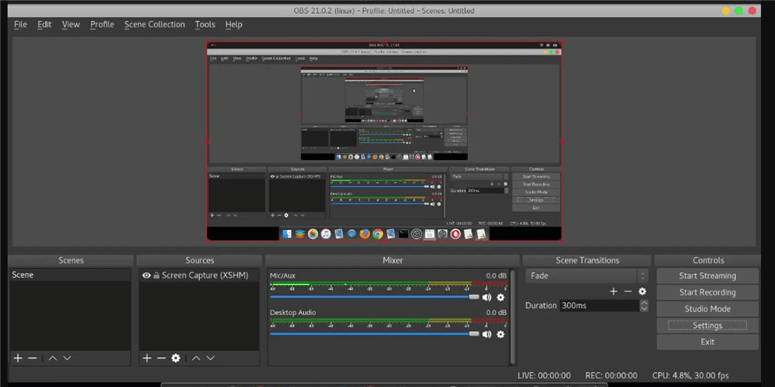Image resolution: width=775 pixels, height=387 pixels.
Task: Maximize window with green button
Action: click(738, 10)
